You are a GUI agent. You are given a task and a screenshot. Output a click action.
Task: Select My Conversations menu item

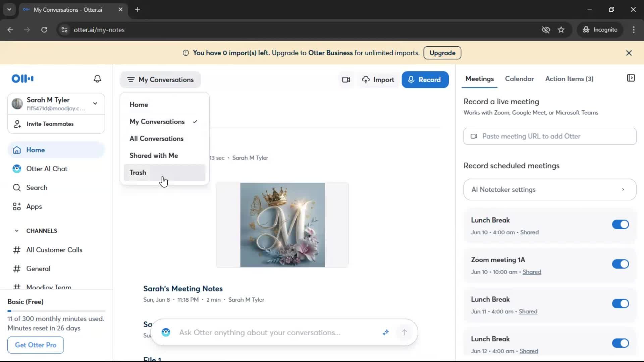[164, 122]
